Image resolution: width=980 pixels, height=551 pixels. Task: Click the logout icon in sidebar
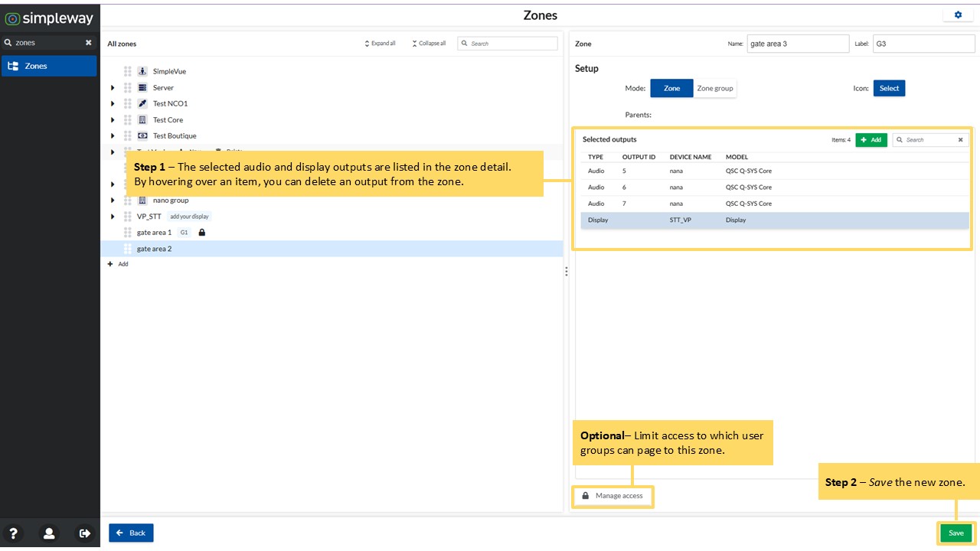85,533
